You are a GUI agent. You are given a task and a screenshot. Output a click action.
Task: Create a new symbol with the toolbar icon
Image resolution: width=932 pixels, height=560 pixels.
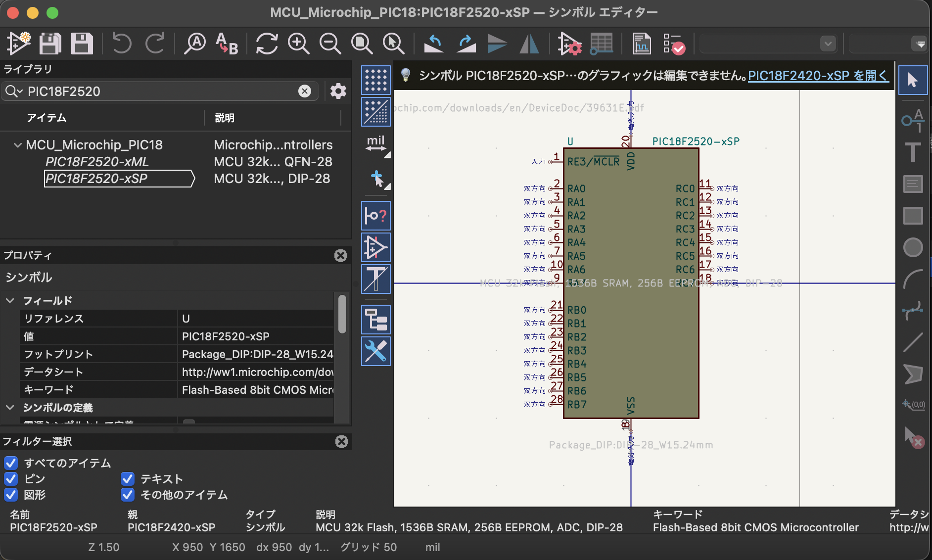[19, 44]
